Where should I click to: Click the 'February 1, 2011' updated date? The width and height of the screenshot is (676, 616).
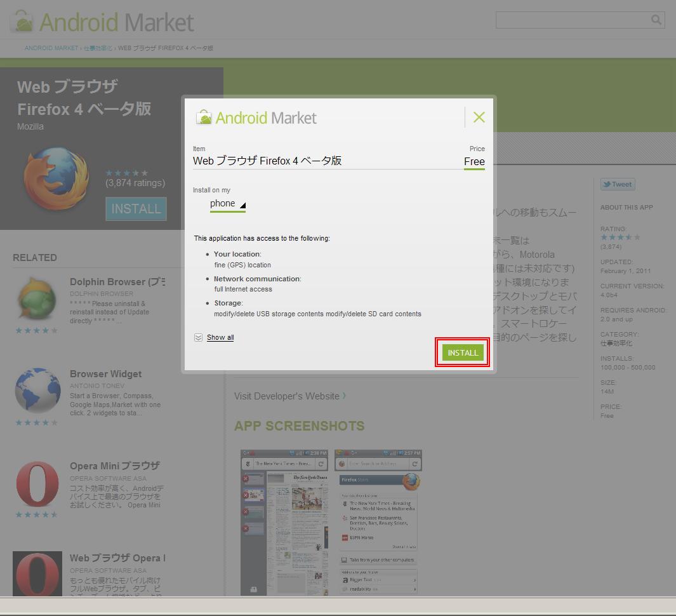626,271
